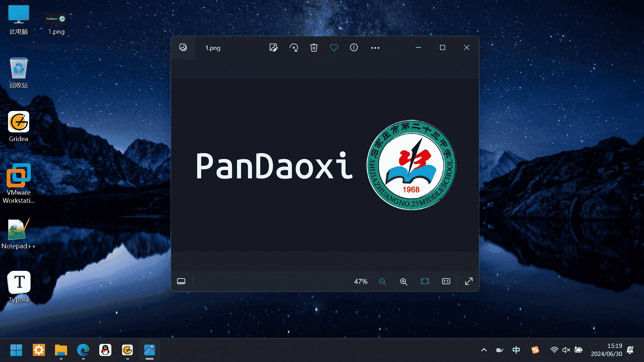Toggle fit to window button
644x362 pixels.
425,281
